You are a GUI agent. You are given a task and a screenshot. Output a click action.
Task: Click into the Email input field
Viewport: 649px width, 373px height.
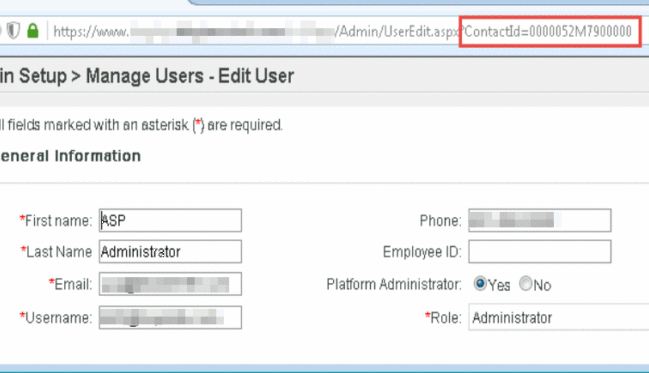coord(170,284)
